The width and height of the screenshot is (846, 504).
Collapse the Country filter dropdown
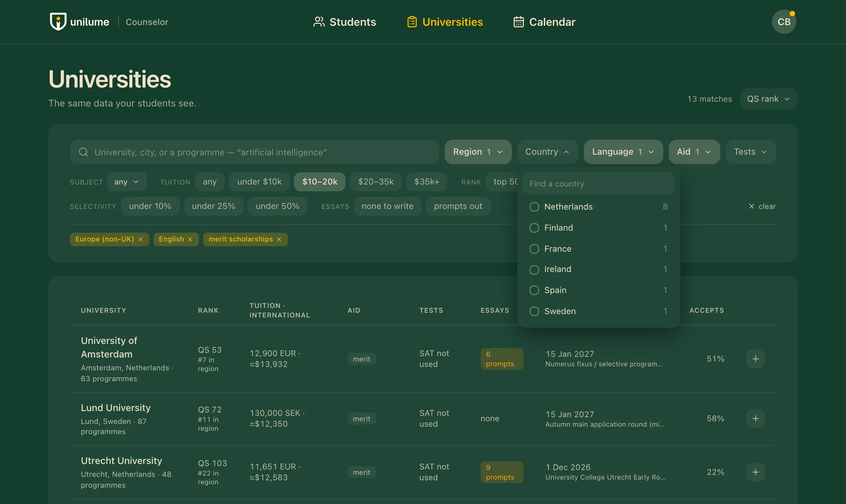coord(547,152)
